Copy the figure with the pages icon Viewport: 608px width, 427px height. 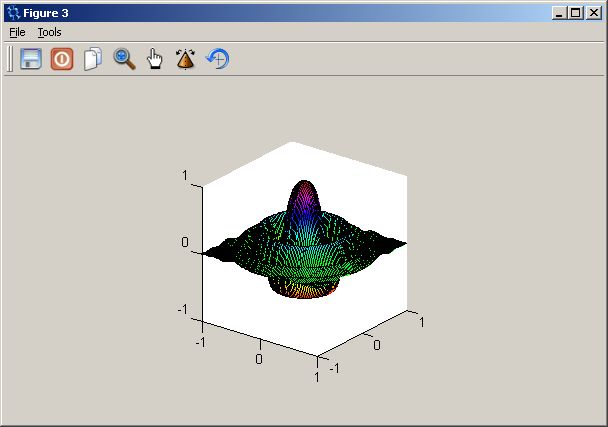pos(93,59)
